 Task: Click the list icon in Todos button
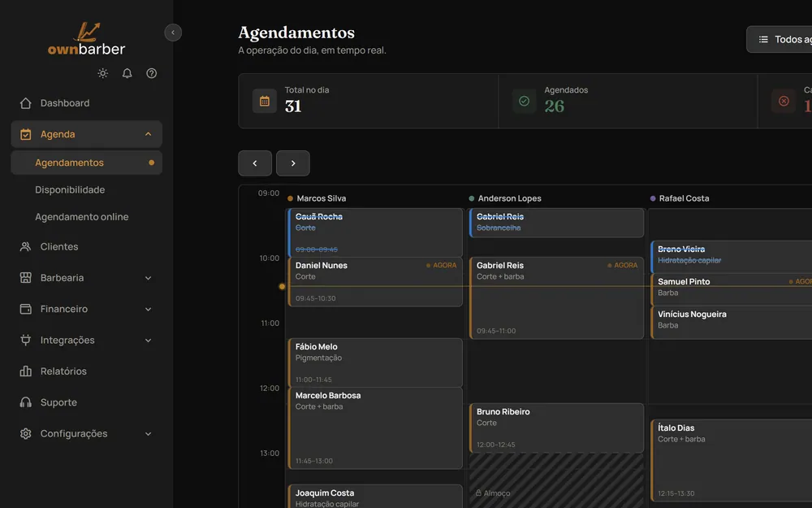pyautogui.click(x=763, y=39)
